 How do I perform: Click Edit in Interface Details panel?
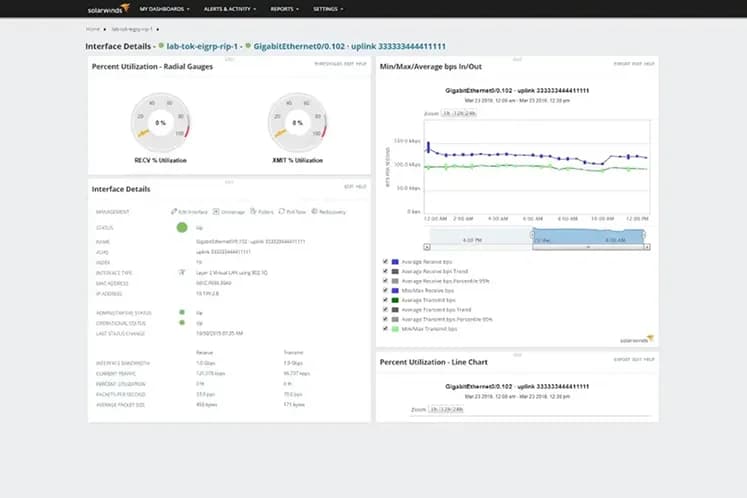pos(348,186)
